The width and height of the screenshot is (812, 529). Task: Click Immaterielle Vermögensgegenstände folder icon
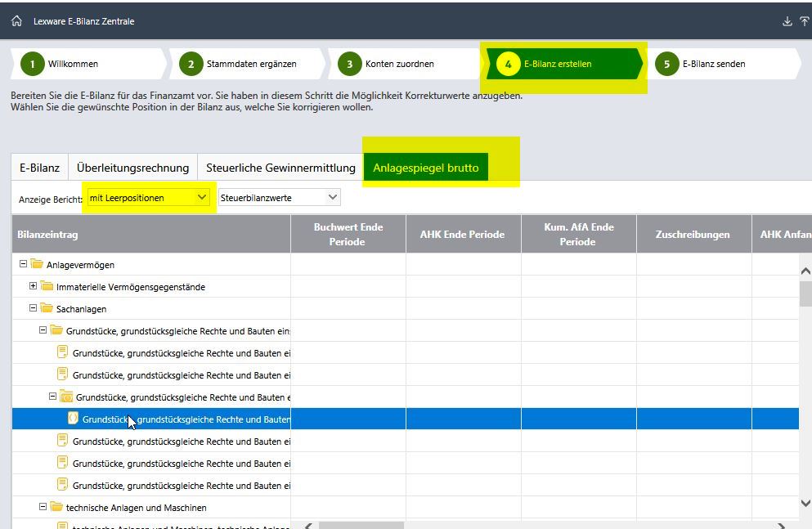pyautogui.click(x=47, y=286)
